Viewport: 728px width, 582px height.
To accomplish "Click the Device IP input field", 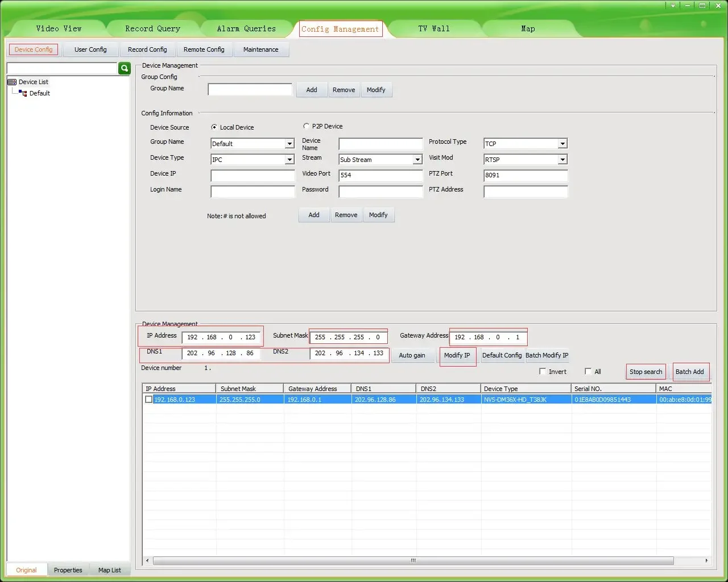I will tap(253, 176).
